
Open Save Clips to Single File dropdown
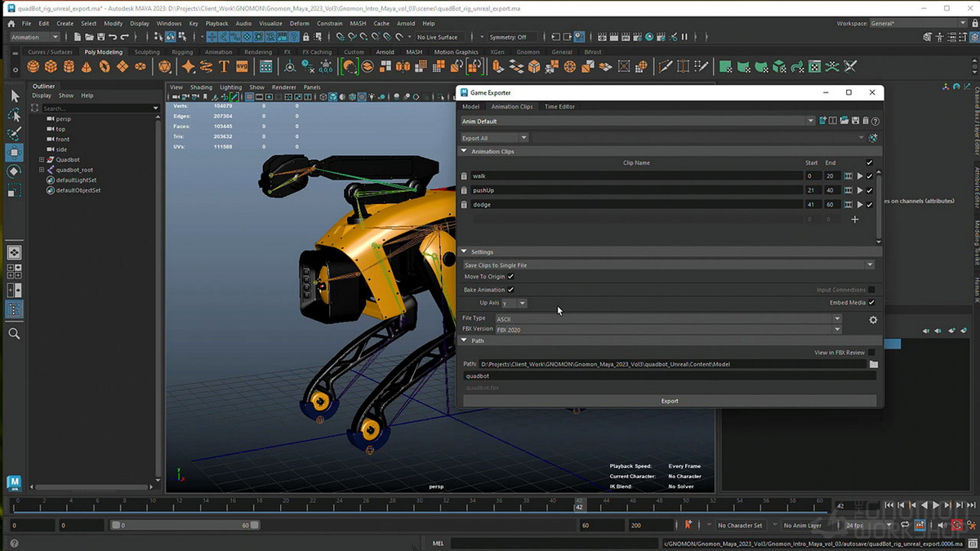(x=668, y=265)
